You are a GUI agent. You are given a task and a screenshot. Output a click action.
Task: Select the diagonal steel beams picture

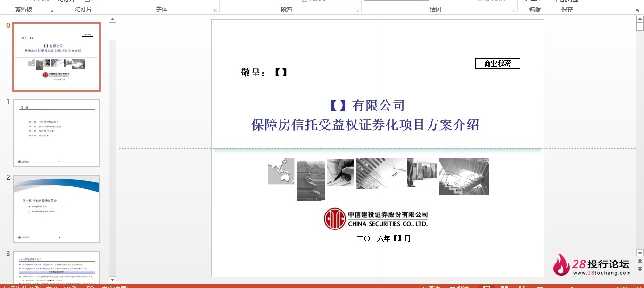point(381,173)
